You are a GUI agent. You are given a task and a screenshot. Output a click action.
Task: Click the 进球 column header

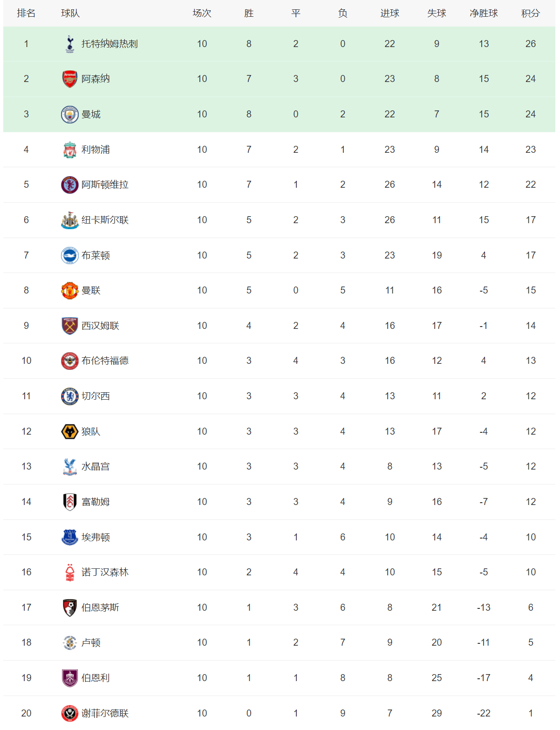pyautogui.click(x=389, y=13)
